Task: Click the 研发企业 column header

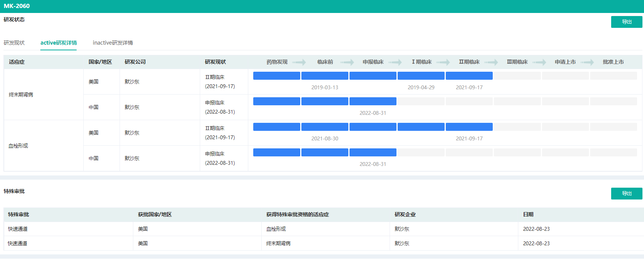Action: tap(405, 214)
